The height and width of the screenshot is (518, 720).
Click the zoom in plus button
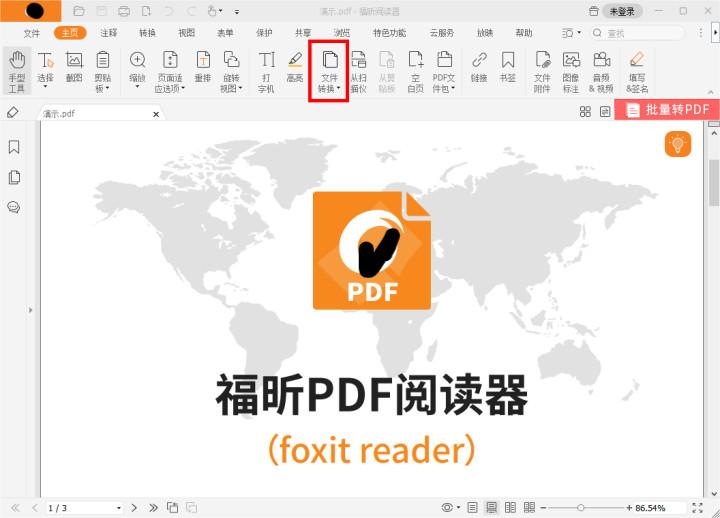coord(629,507)
